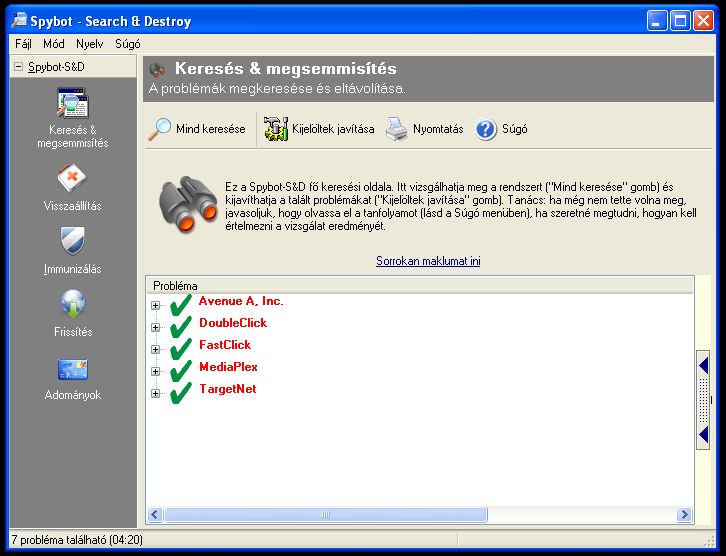726x556 pixels.
Task: Toggle the FastClick checkmark
Action: (x=181, y=349)
